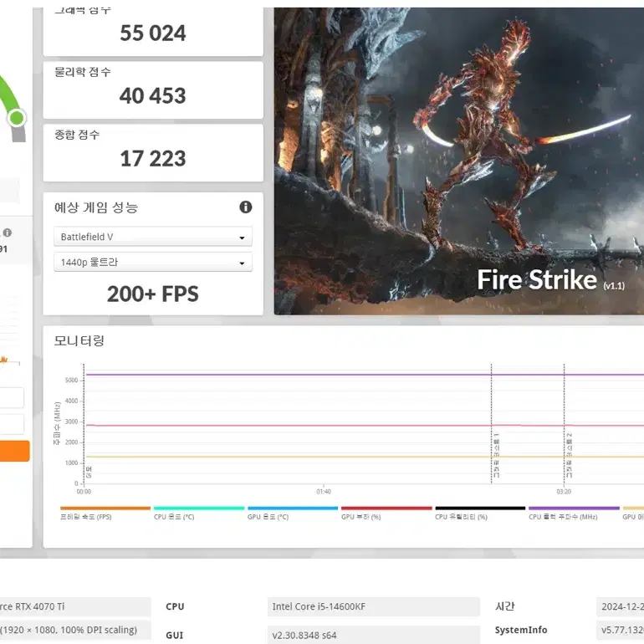Click the 모니터링 section heading
This screenshot has width=644, height=644.
[79, 340]
